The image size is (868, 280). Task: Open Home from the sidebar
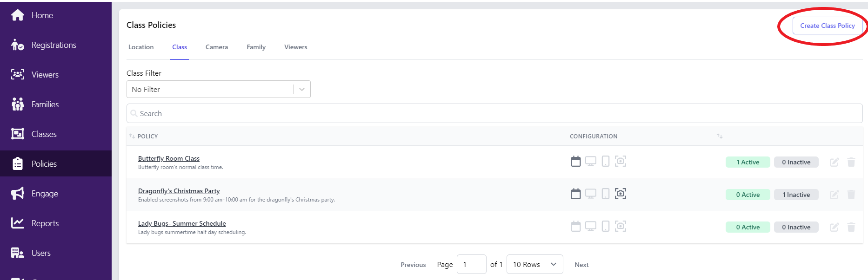[32, 15]
